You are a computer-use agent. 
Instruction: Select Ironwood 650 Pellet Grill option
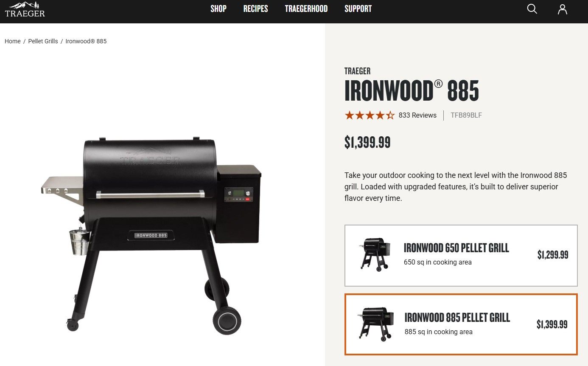tap(461, 256)
